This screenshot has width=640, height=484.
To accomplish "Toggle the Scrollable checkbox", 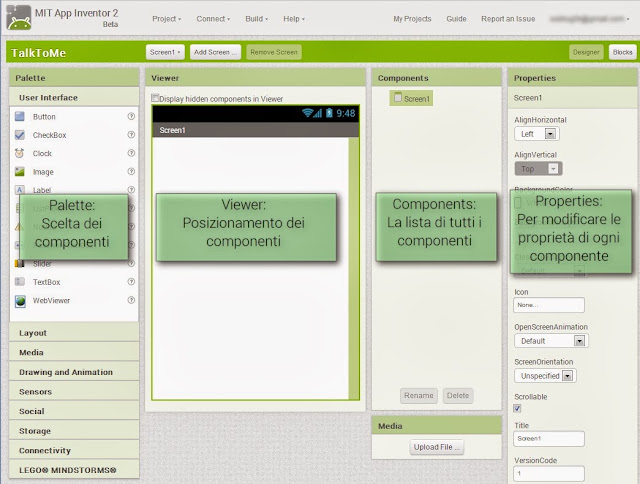I will coord(517,408).
